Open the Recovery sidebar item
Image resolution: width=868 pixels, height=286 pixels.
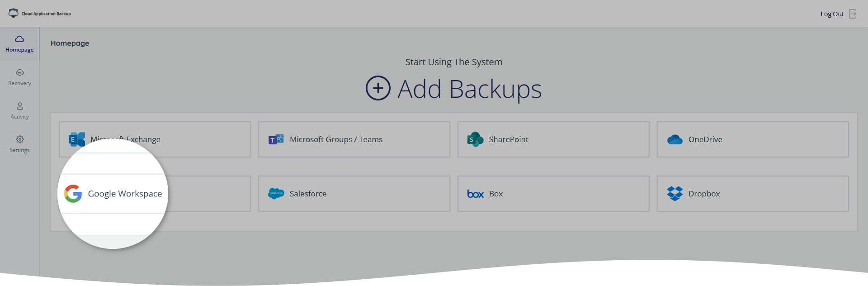[19, 77]
